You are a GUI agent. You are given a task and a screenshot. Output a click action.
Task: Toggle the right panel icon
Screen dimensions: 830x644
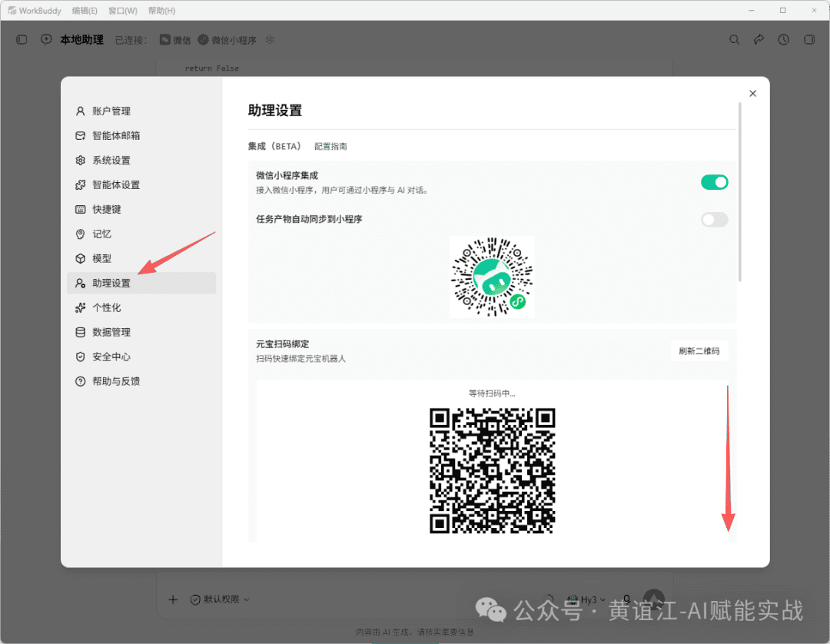(x=808, y=40)
